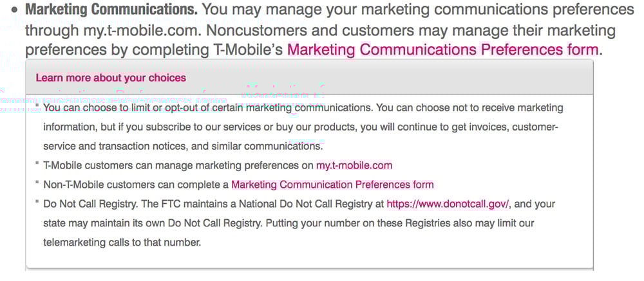Click the square bullet before Do Not Call Registry
The height and width of the screenshot is (281, 644).
pyautogui.click(x=37, y=201)
